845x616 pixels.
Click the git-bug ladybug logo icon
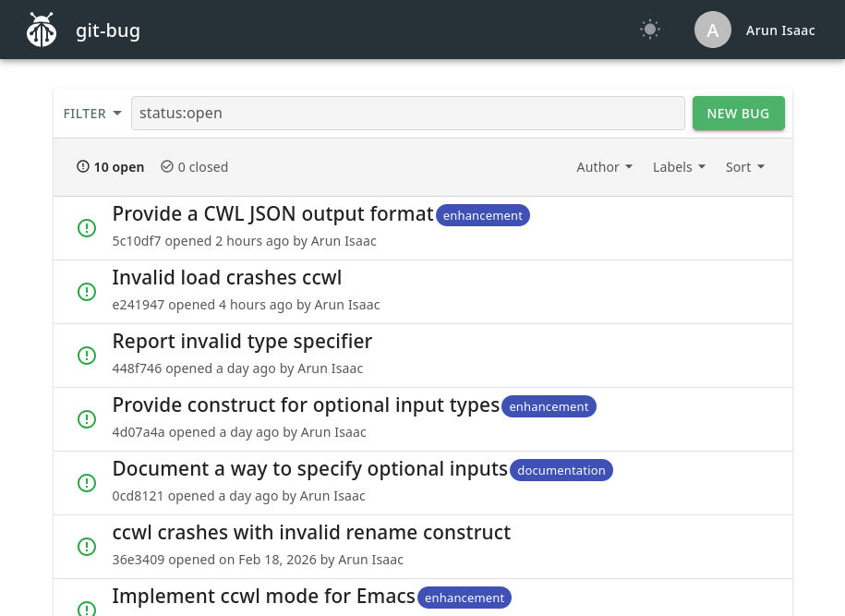(x=42, y=30)
